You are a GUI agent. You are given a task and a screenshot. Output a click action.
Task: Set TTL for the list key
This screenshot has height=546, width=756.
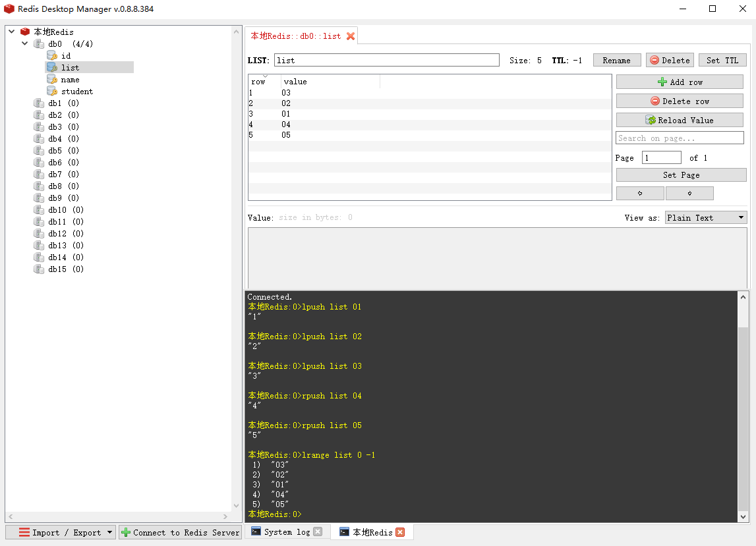(x=722, y=60)
